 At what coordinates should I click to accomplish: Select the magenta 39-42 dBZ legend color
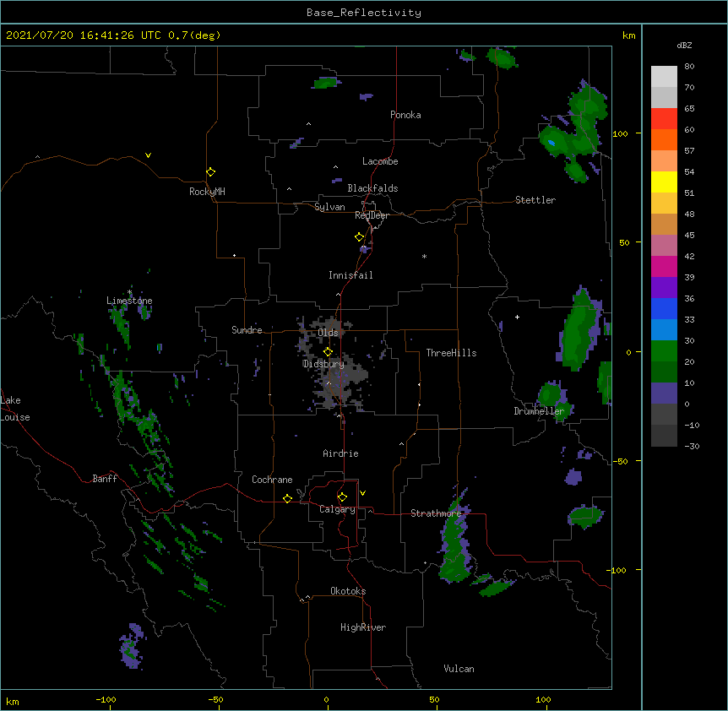tap(664, 266)
